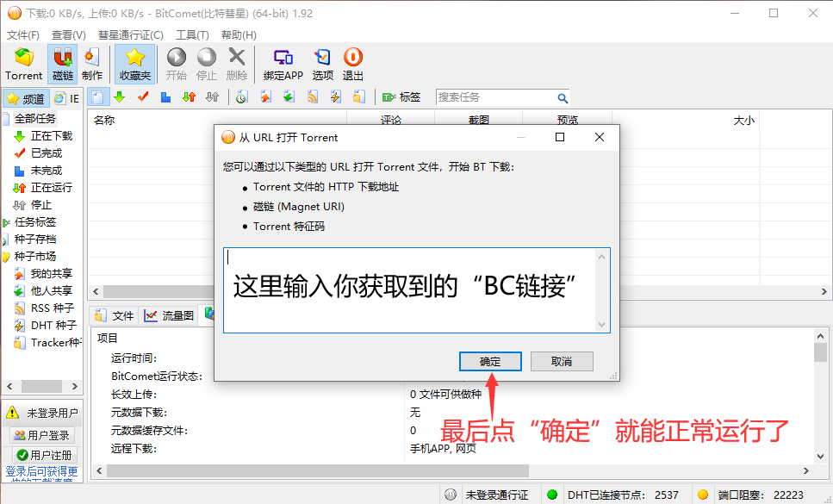Switch sidebar to the 频道 view
Screen dimensions: 833x504
26,98
